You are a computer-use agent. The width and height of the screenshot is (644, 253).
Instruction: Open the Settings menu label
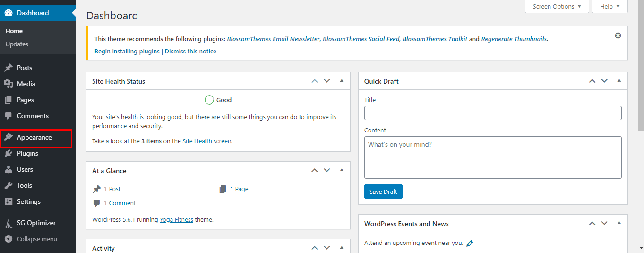29,201
